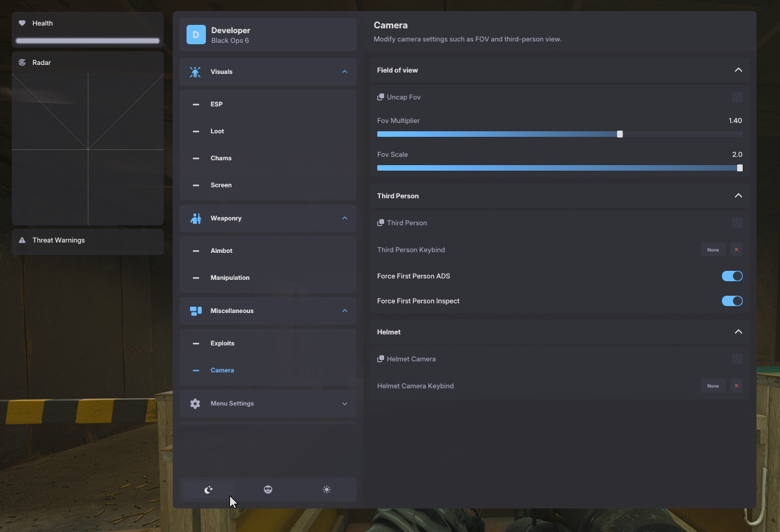Click the sun light theme icon

click(327, 490)
